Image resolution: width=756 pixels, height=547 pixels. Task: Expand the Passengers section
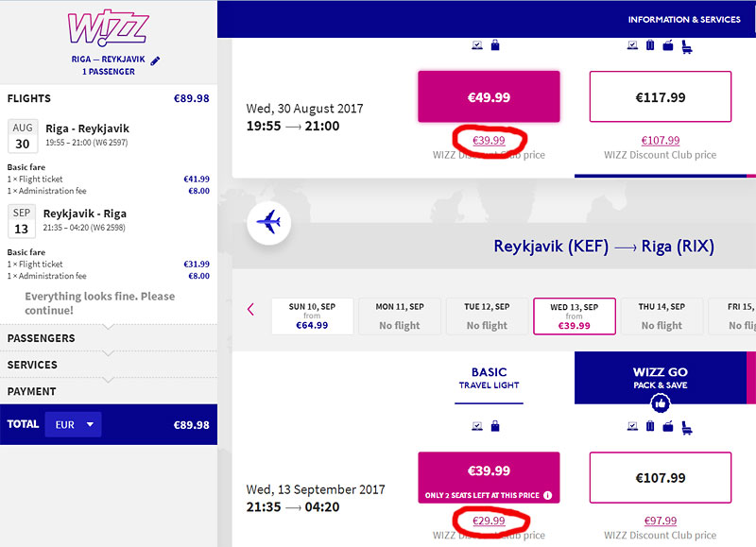109,338
